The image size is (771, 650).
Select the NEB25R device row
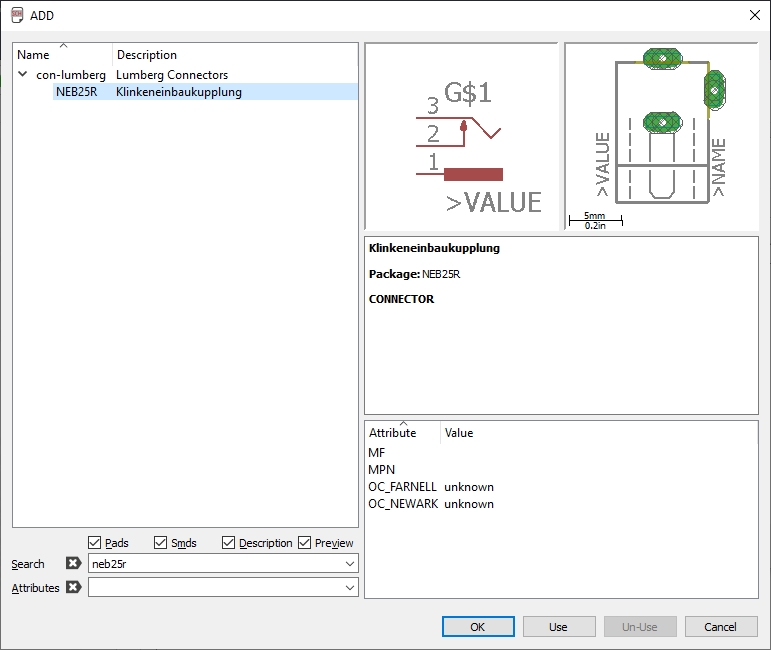[x=205, y=92]
